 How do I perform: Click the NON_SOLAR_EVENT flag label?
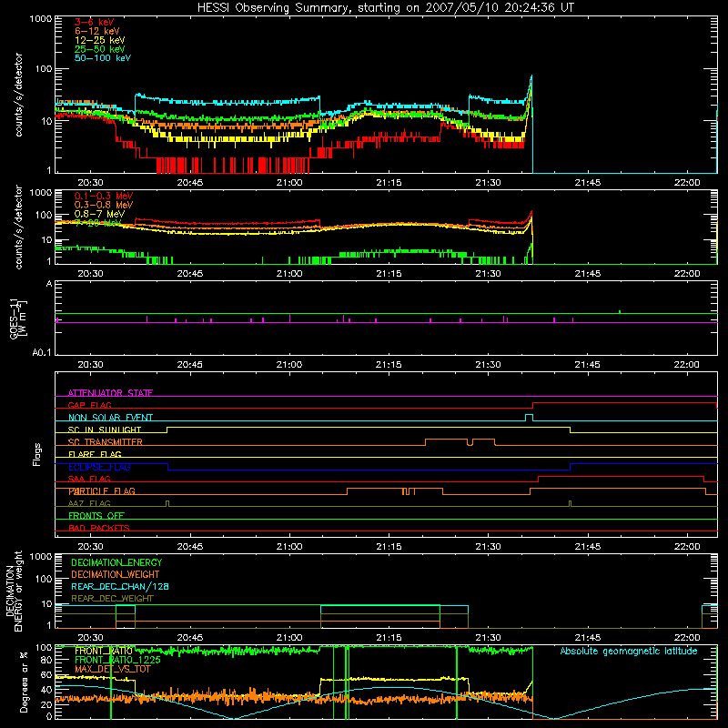pyautogui.click(x=110, y=418)
